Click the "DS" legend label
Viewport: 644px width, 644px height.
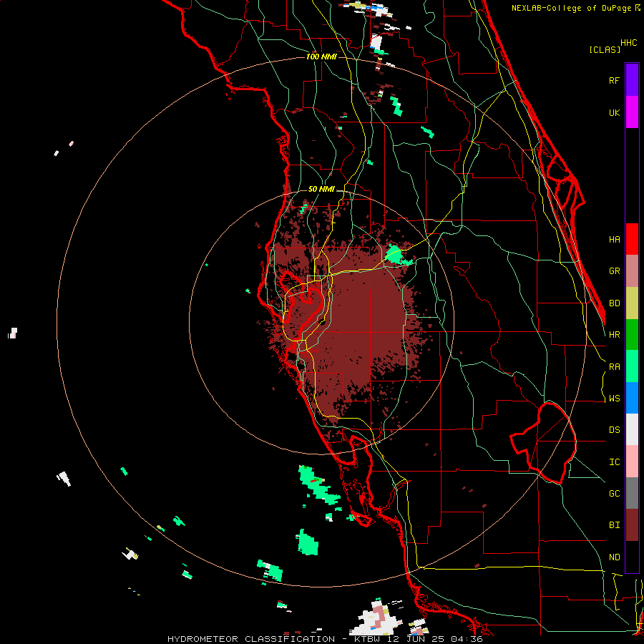(614, 430)
